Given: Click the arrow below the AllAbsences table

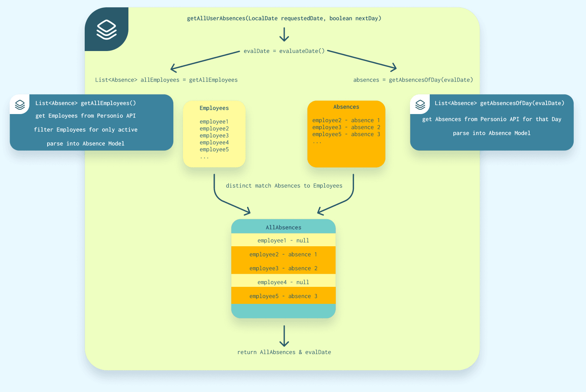Looking at the screenshot, I should coord(284,336).
